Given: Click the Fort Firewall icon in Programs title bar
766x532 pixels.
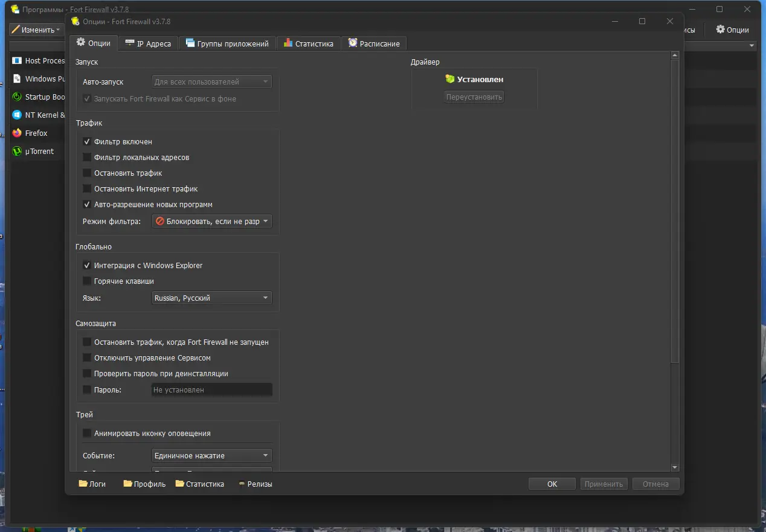Looking at the screenshot, I should pos(14,9).
